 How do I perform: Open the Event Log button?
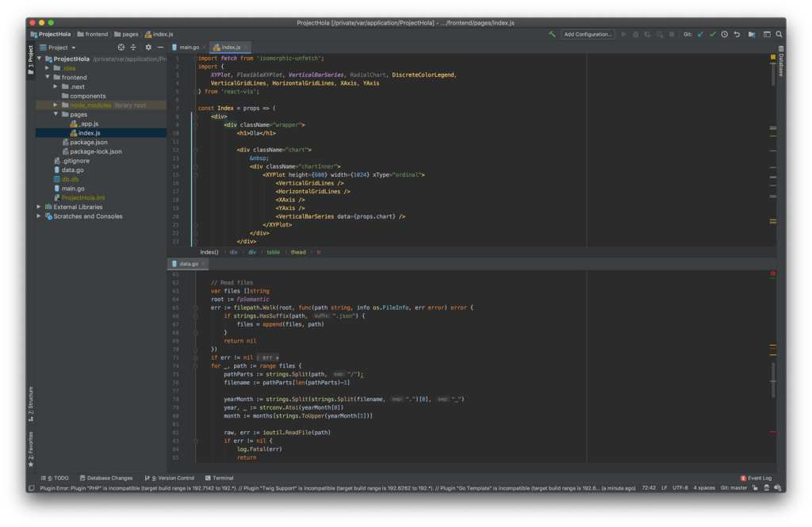point(756,478)
